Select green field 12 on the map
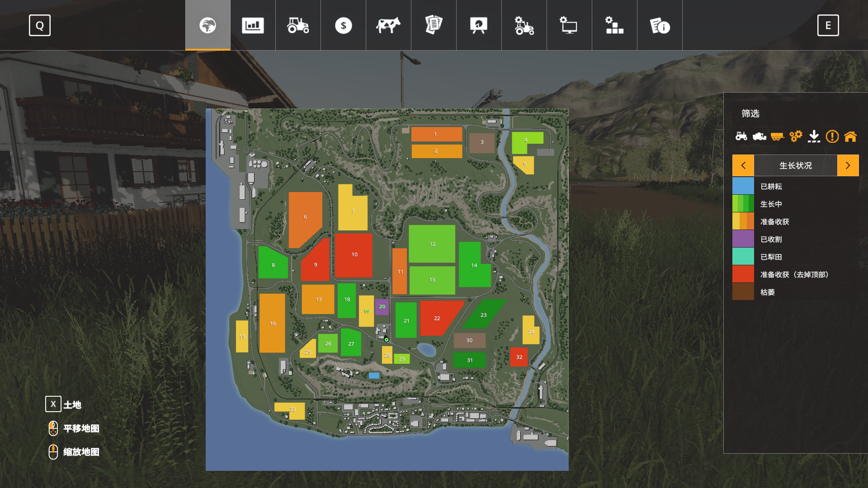 point(432,244)
